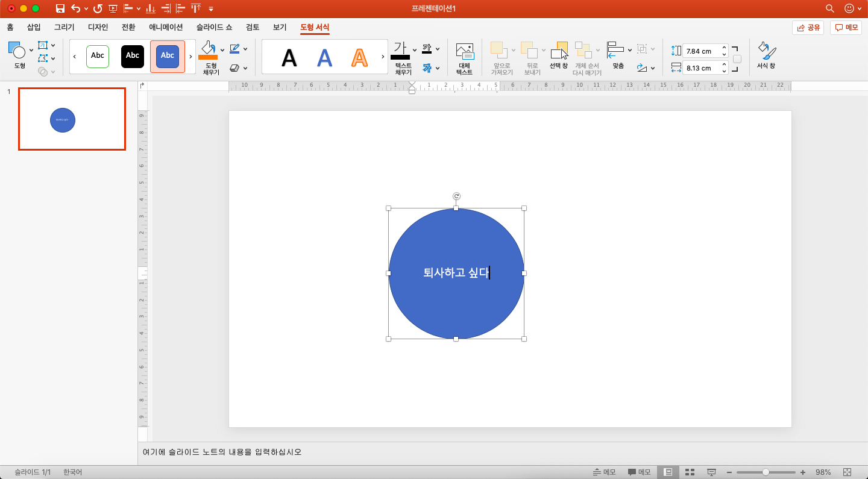Click the align top quick access icon
Image resolution: width=868 pixels, height=479 pixels.
[196, 8]
